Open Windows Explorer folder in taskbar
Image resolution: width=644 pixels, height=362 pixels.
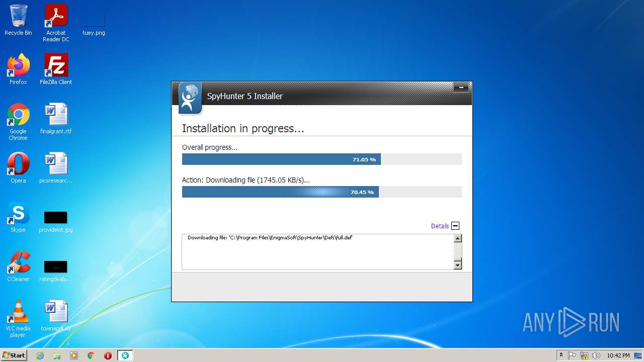click(57, 355)
